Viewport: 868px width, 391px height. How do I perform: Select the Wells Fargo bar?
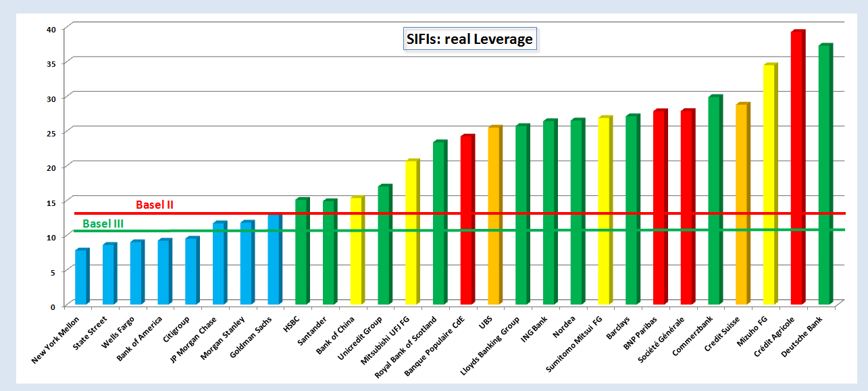137,273
